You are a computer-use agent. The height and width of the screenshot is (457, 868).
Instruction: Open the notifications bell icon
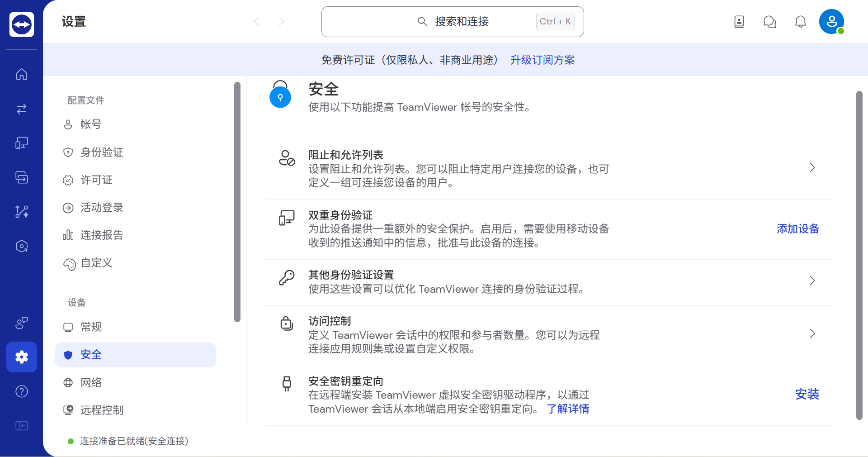coord(801,21)
